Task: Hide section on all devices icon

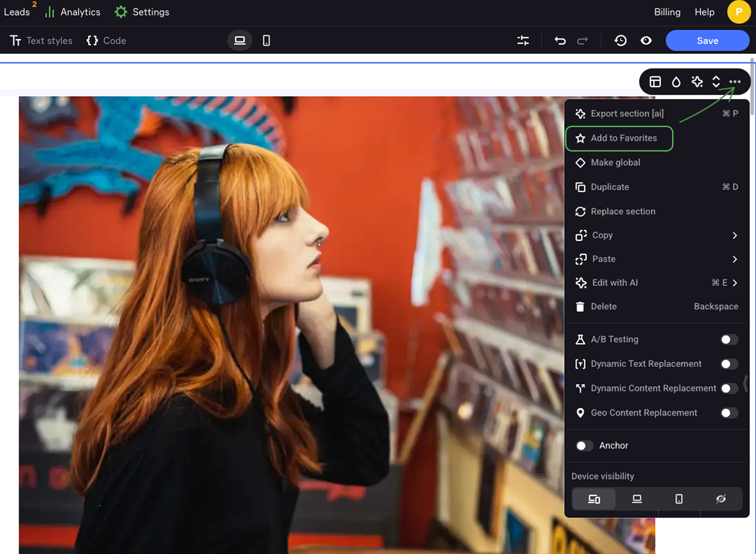Action: coord(721,499)
